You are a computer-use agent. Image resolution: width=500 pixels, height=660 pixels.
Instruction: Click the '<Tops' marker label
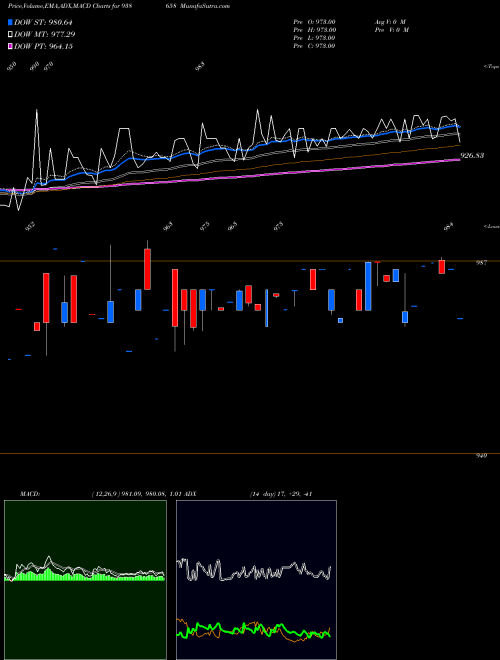[x=491, y=67]
